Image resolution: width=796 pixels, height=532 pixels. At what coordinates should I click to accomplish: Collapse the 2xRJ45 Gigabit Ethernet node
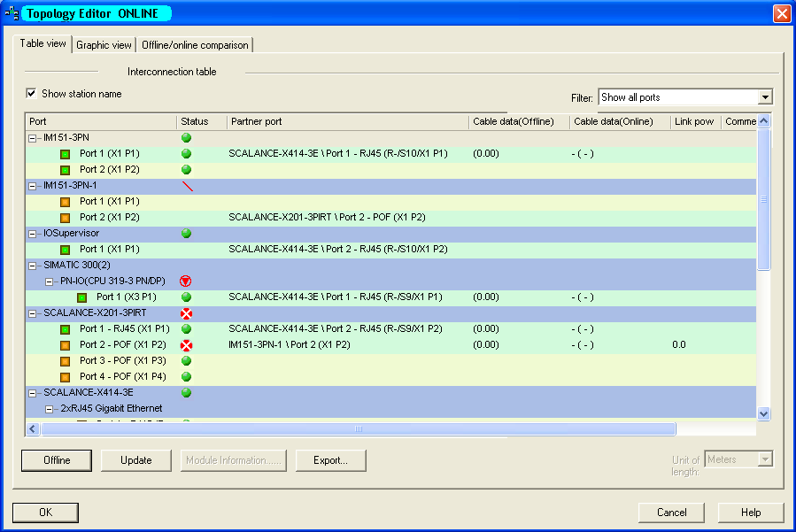[x=49, y=409]
